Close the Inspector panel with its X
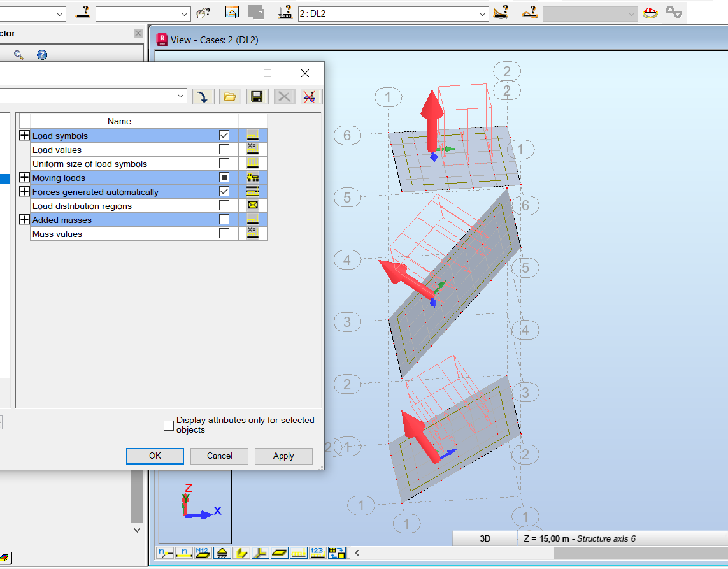 click(x=138, y=33)
